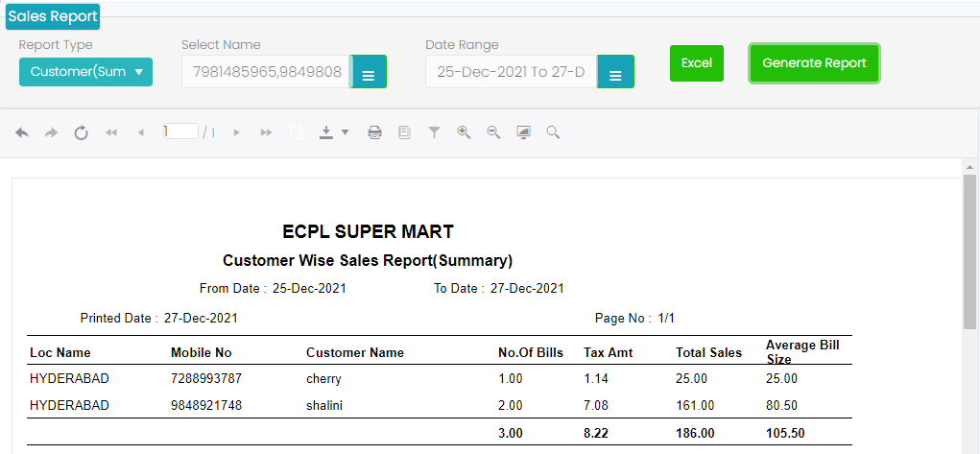Click the Excel button

[x=696, y=63]
